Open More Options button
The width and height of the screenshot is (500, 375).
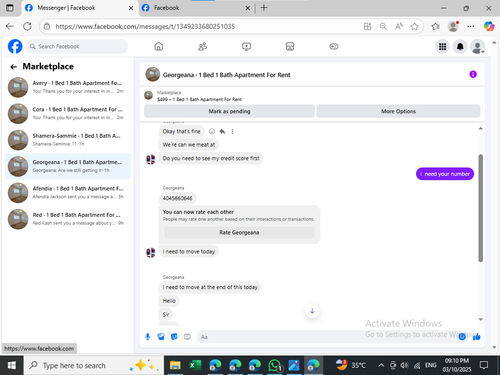coord(398,111)
